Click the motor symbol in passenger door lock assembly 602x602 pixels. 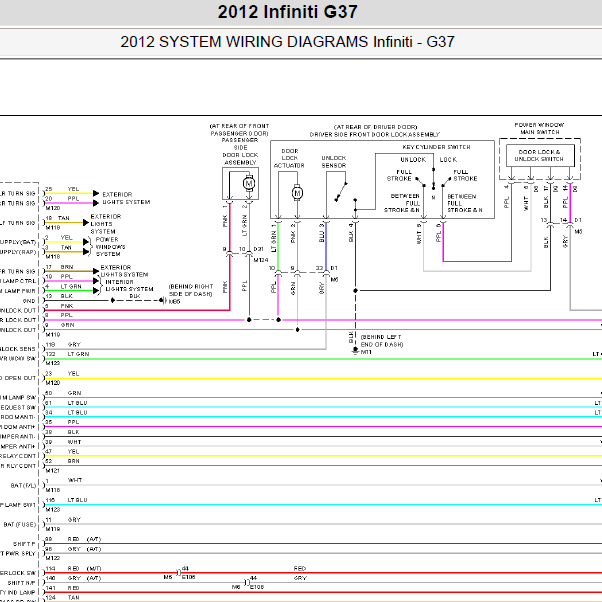click(x=249, y=184)
